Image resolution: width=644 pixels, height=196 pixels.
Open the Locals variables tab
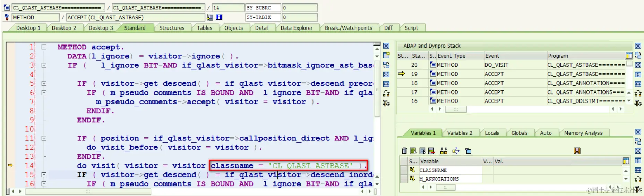[x=492, y=133]
